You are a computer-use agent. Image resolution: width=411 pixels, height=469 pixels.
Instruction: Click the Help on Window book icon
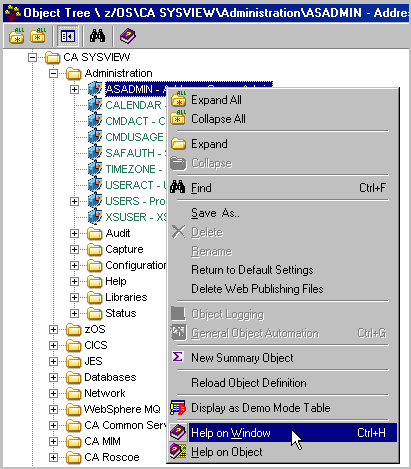[178, 433]
